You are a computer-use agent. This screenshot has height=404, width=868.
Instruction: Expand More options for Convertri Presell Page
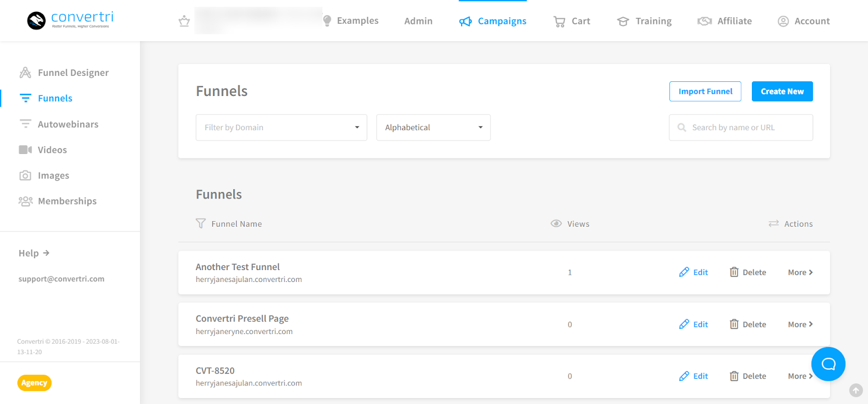[800, 324]
